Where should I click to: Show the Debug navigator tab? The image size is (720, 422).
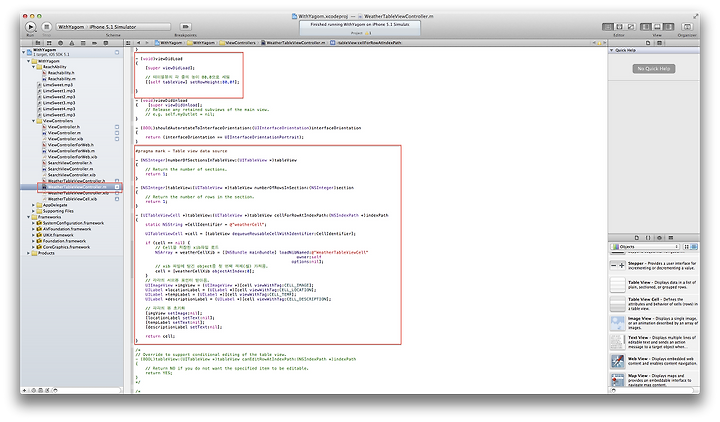pyautogui.click(x=83, y=43)
